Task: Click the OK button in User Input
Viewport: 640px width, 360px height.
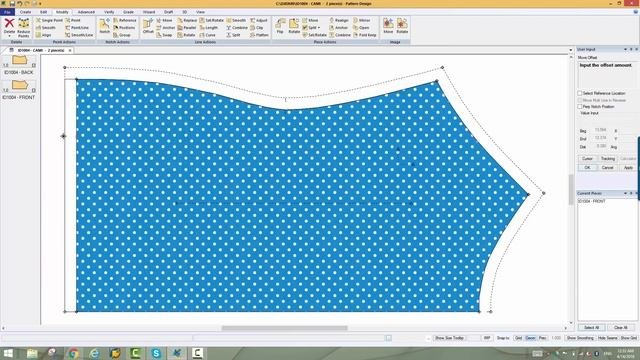Action: click(587, 168)
